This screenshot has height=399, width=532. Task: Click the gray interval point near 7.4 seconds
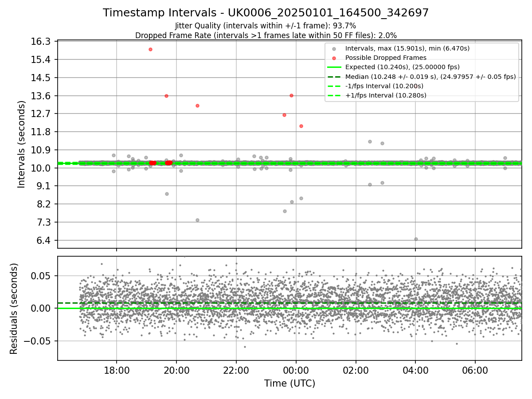click(x=197, y=220)
